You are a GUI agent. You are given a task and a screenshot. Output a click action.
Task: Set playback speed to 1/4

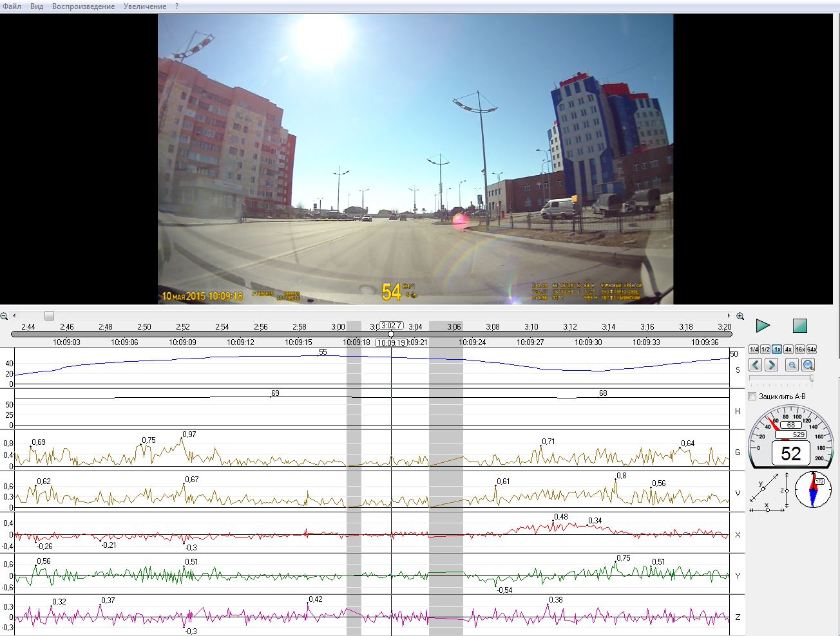pyautogui.click(x=754, y=350)
